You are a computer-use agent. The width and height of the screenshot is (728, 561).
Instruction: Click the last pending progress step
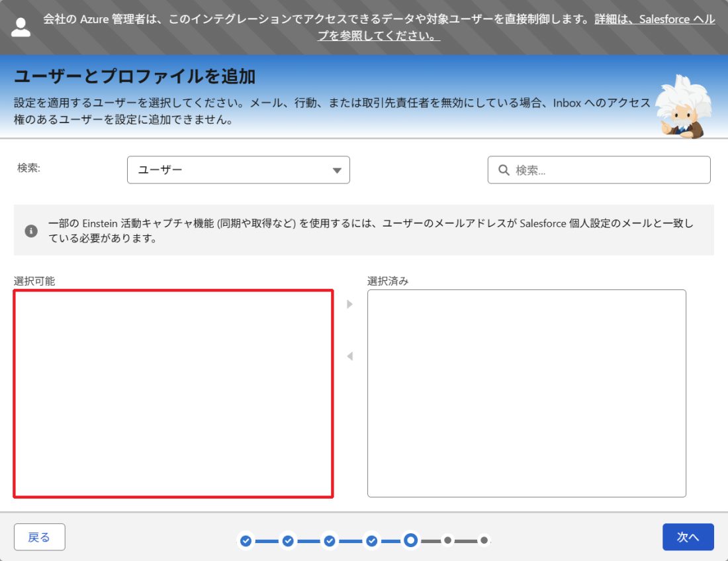[484, 540]
